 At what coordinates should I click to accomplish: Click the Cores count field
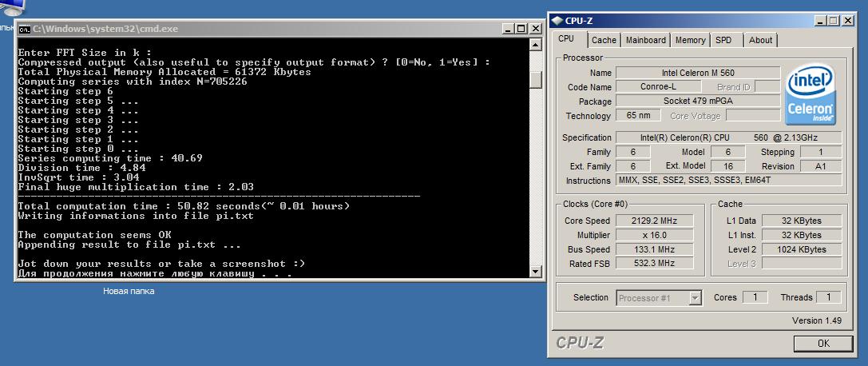coord(755,297)
